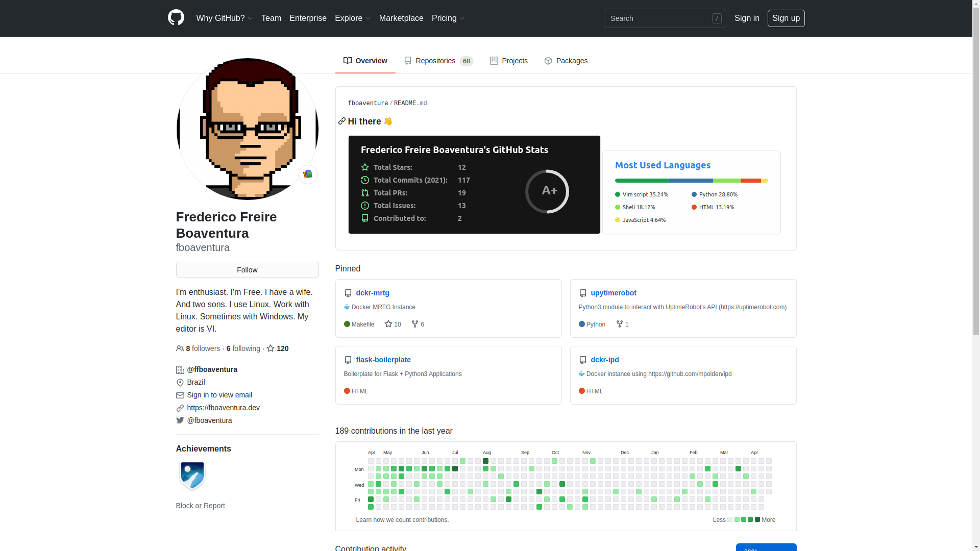Open the dckr-ipd pinned repository
The image size is (980, 551).
pyautogui.click(x=605, y=360)
